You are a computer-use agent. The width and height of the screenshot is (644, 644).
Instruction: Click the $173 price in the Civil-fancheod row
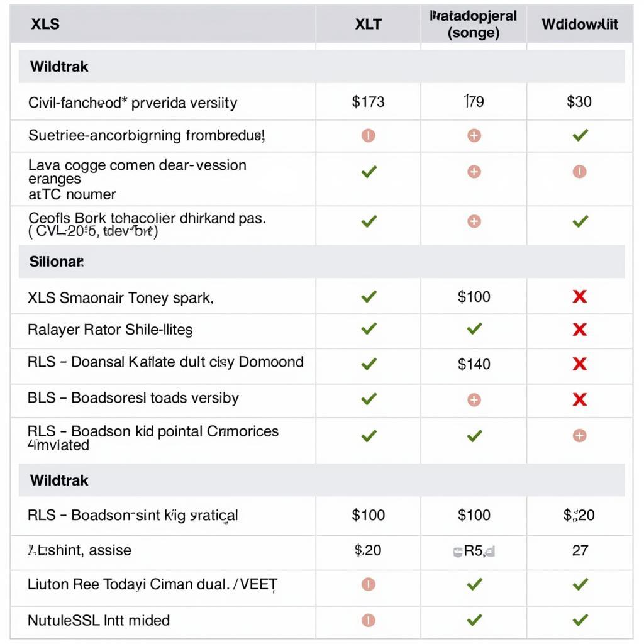[x=369, y=101]
